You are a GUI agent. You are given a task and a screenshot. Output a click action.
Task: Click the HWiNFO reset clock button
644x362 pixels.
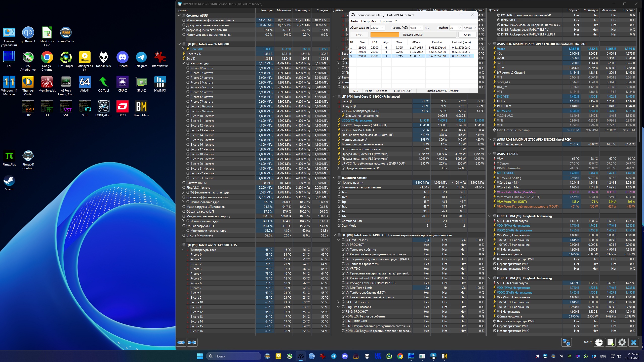coord(599,342)
